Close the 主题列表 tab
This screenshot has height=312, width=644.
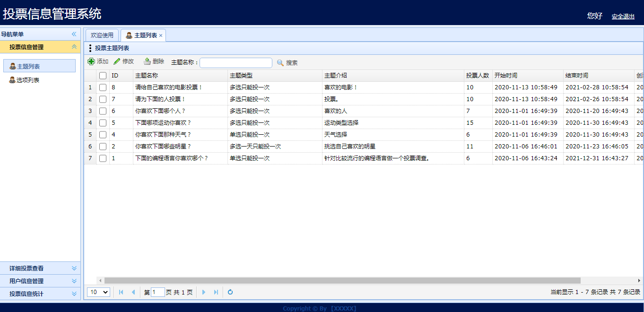point(161,35)
